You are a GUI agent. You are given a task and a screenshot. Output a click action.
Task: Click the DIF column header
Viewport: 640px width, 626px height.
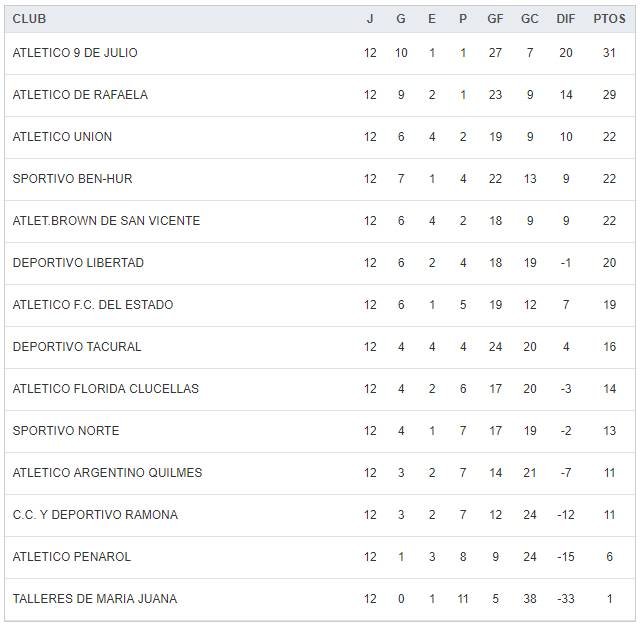(x=566, y=19)
